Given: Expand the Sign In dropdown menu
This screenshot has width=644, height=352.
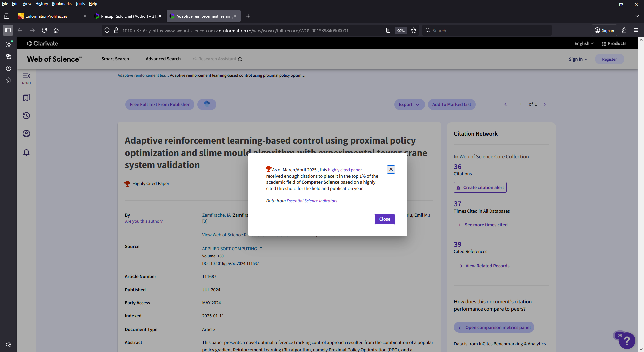Looking at the screenshot, I should (578, 59).
